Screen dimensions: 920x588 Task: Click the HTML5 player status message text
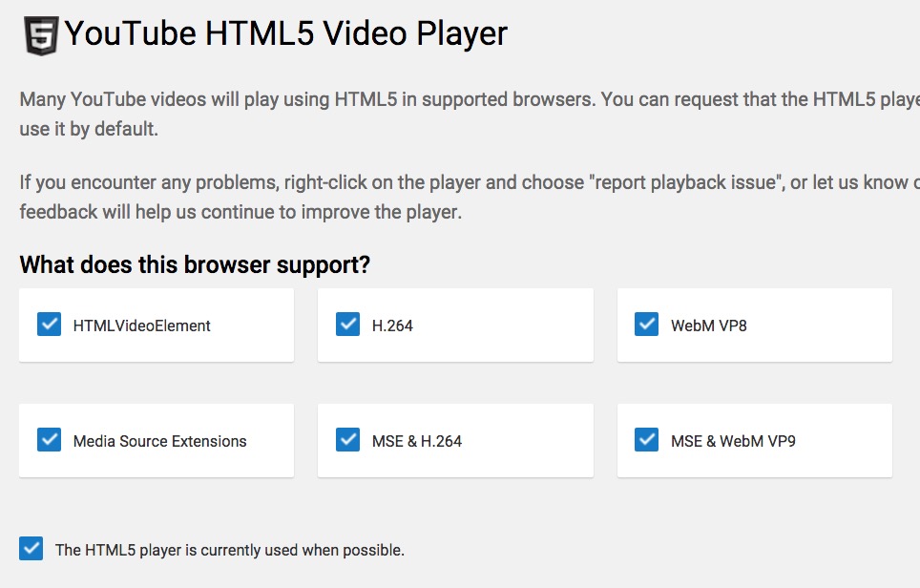(x=229, y=549)
